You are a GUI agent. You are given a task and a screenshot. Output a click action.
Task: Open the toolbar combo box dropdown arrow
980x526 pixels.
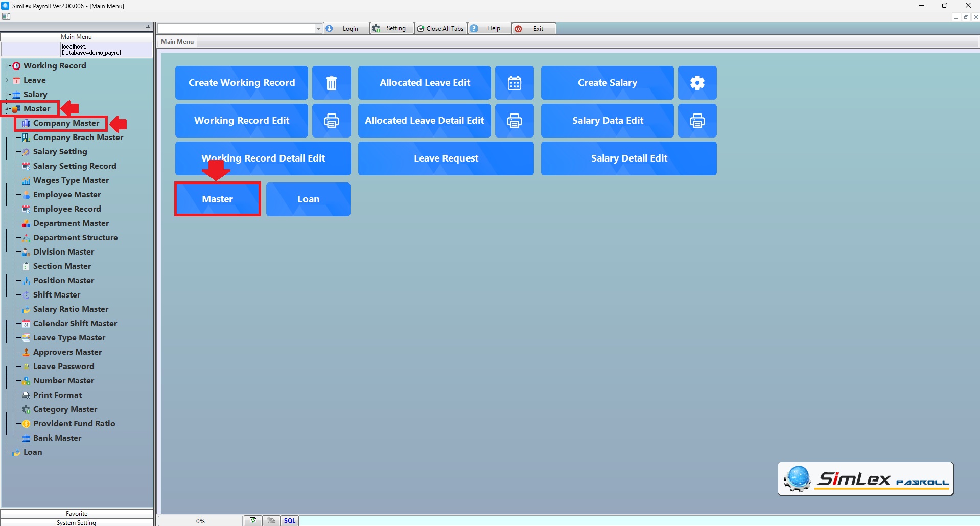(318, 29)
